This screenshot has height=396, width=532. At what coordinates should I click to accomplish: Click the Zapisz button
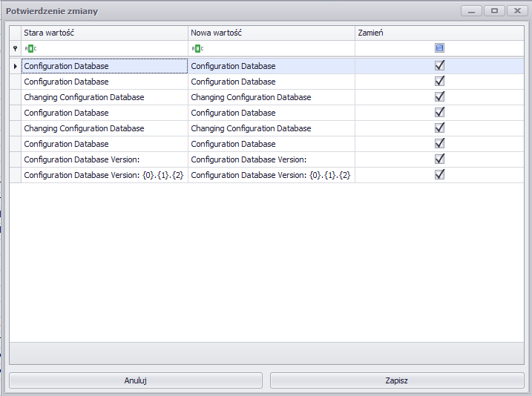[397, 380]
